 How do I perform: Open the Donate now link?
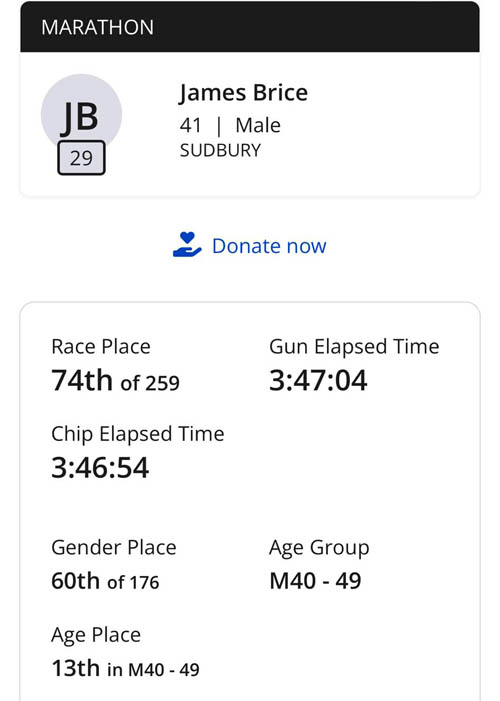(269, 246)
